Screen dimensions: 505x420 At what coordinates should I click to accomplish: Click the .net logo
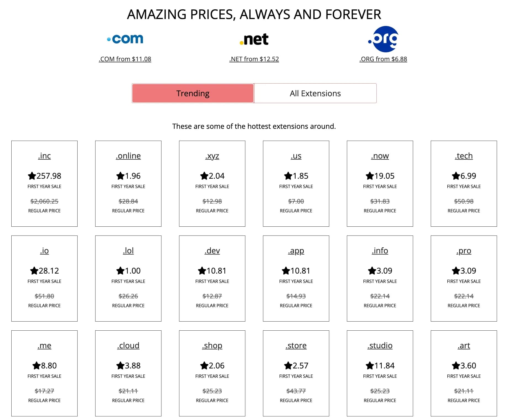click(x=254, y=39)
